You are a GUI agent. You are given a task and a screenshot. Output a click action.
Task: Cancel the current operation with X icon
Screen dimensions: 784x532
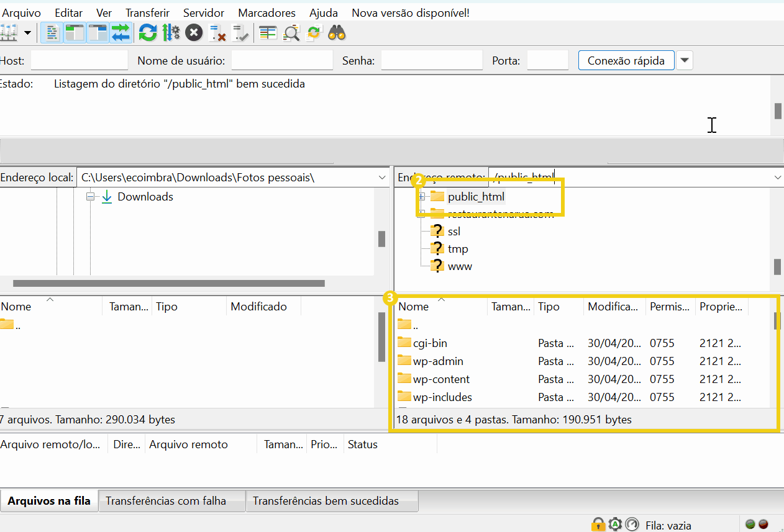pos(194,33)
